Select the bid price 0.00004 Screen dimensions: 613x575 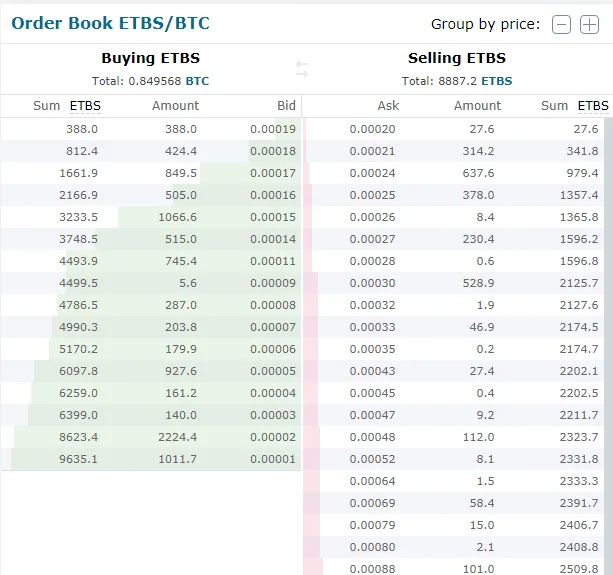click(x=273, y=393)
